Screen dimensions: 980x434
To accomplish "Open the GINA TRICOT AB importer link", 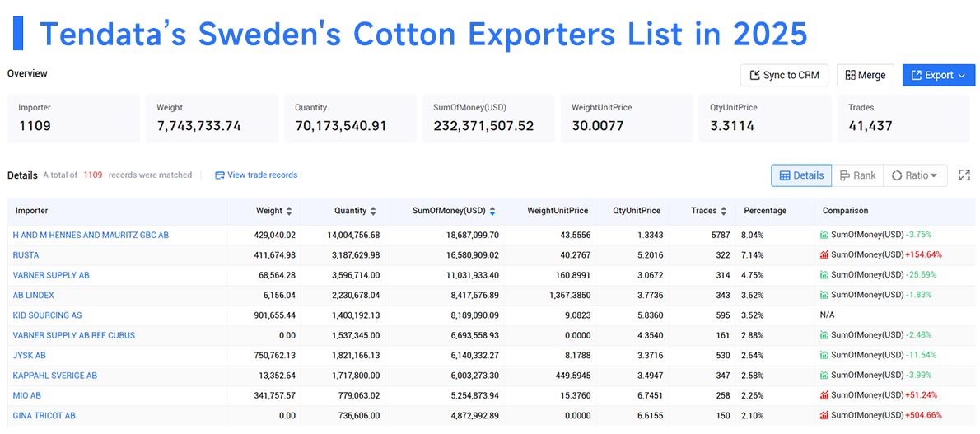I will [44, 415].
